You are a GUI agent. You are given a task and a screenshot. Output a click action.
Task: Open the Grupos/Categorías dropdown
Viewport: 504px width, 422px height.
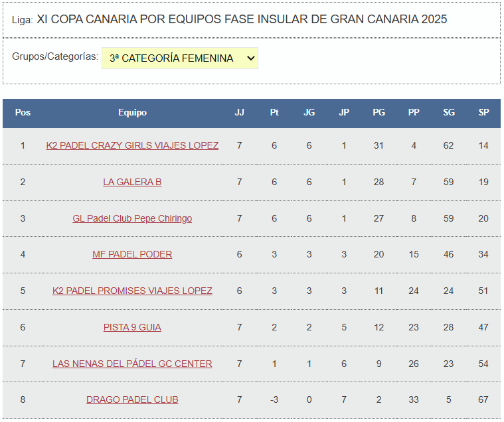click(x=179, y=58)
